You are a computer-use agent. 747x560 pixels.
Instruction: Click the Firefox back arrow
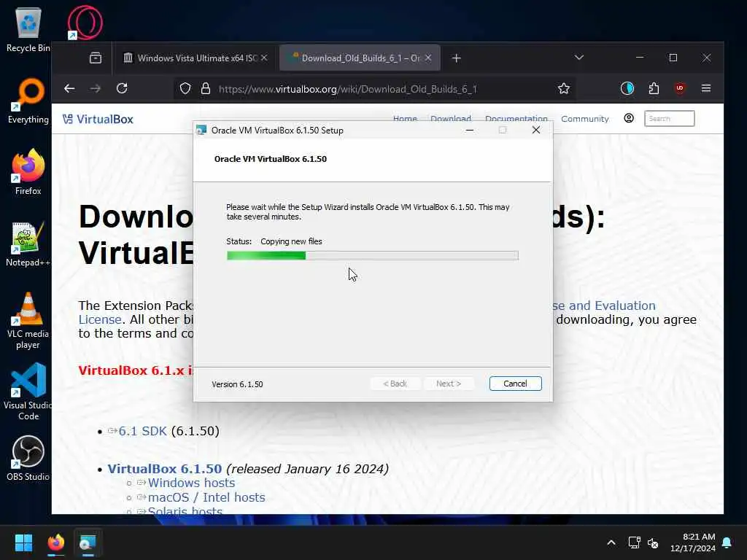(x=69, y=88)
